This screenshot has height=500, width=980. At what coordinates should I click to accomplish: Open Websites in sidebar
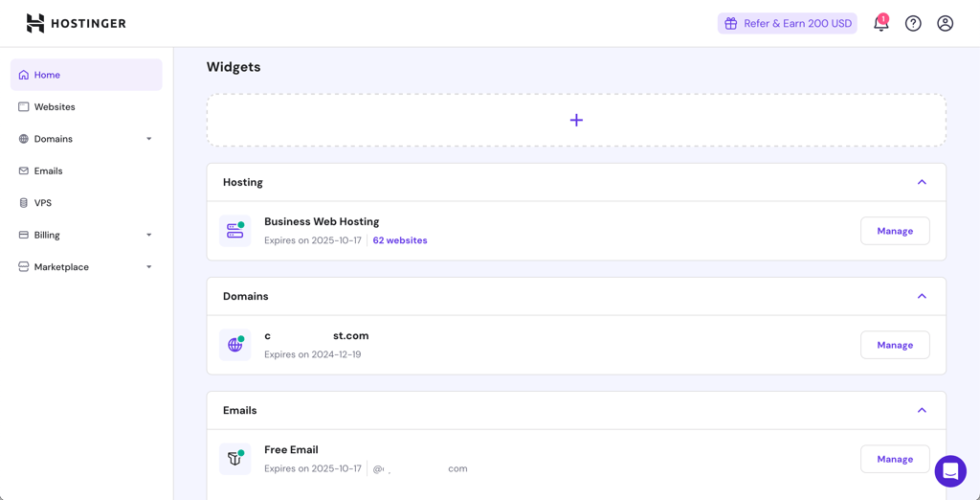pos(86,107)
